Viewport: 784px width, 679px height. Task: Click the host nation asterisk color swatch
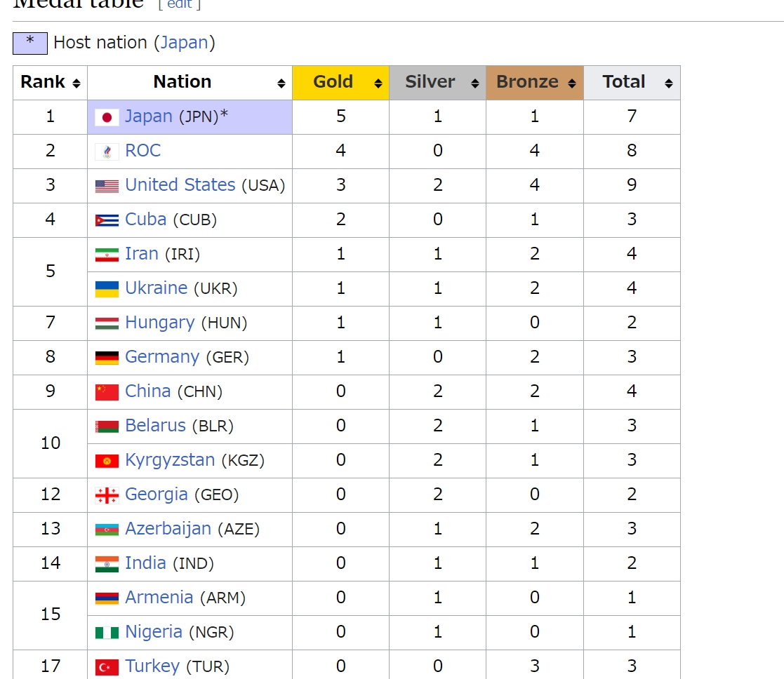pos(30,43)
